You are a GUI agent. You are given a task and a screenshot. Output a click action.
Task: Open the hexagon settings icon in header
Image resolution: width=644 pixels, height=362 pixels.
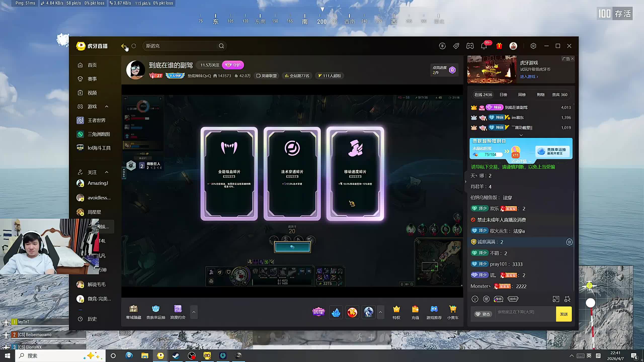click(533, 46)
